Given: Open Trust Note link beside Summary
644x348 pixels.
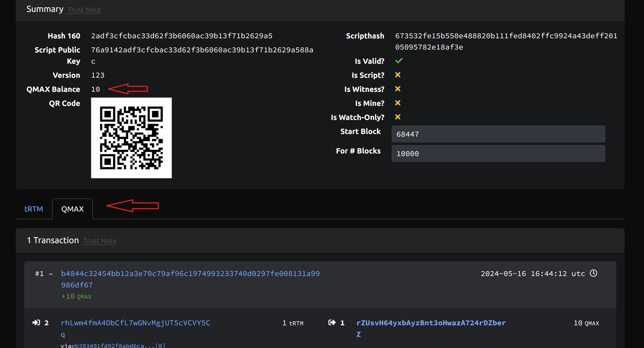Looking at the screenshot, I should pos(84,10).
